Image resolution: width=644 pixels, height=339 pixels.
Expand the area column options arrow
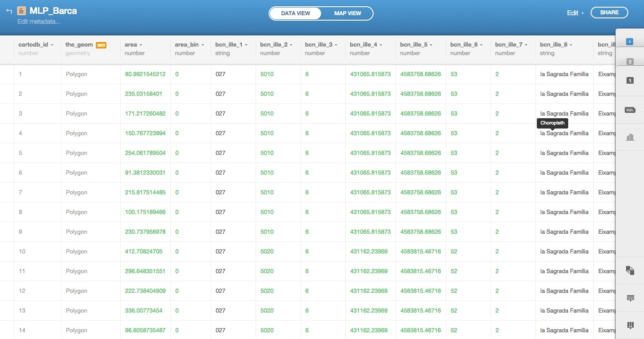[x=141, y=45]
